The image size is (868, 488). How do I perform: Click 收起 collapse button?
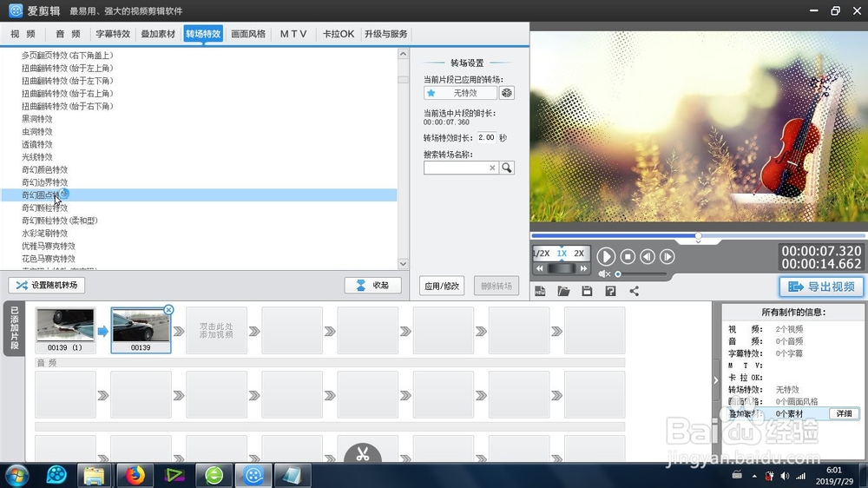coord(372,286)
